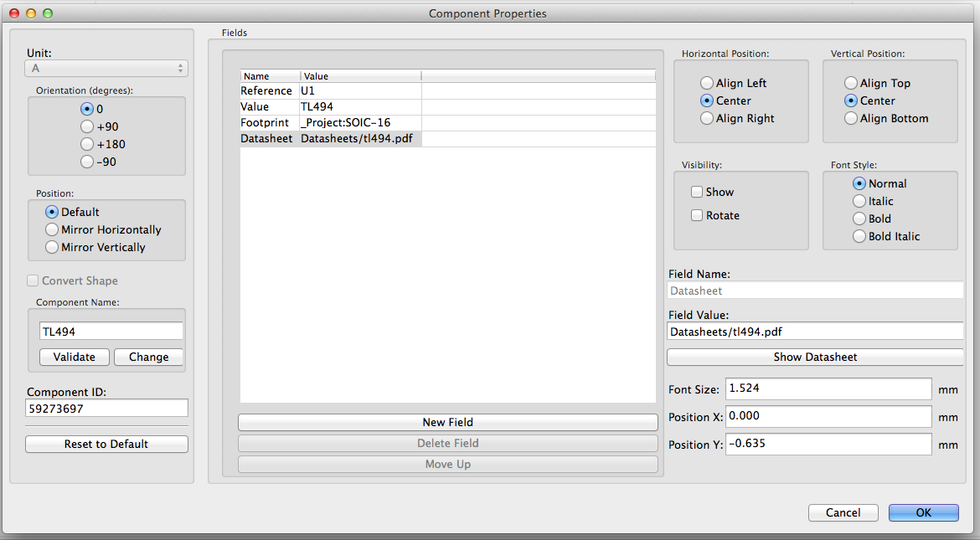Confirm dialog with OK
The width and height of the screenshot is (980, 540).
923,512
